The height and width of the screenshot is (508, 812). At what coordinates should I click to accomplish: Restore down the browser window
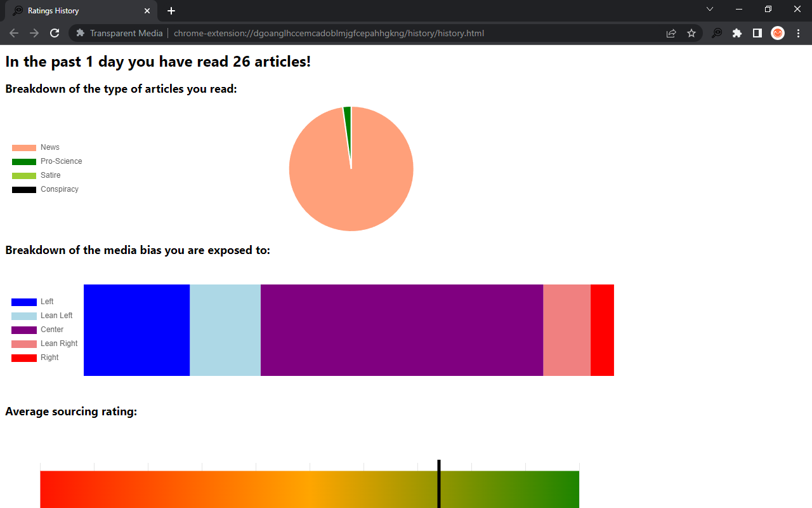coord(768,9)
